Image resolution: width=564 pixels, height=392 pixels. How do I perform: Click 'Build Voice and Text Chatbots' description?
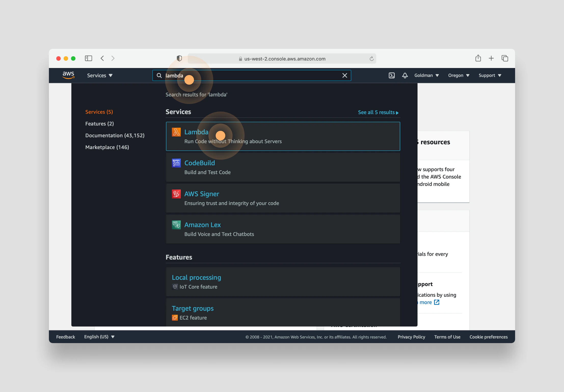219,234
